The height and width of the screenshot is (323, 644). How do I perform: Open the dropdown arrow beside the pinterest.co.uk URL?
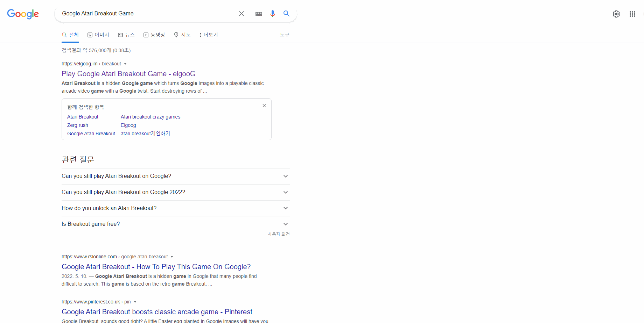tap(135, 302)
